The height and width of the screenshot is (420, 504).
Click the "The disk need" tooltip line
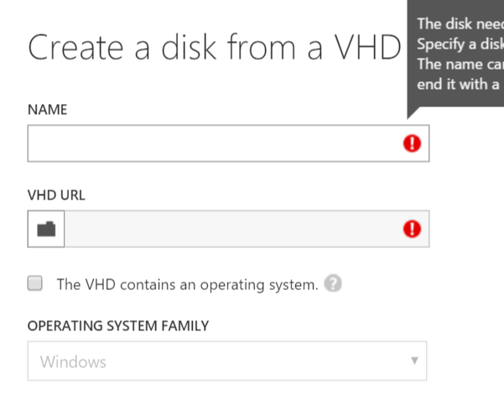(x=460, y=23)
